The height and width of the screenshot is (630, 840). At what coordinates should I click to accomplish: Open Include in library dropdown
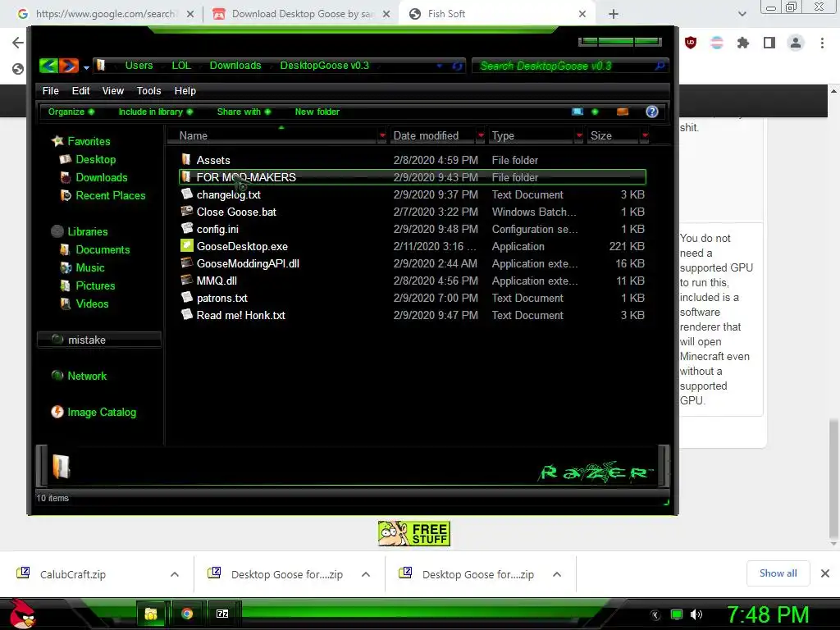click(x=155, y=112)
